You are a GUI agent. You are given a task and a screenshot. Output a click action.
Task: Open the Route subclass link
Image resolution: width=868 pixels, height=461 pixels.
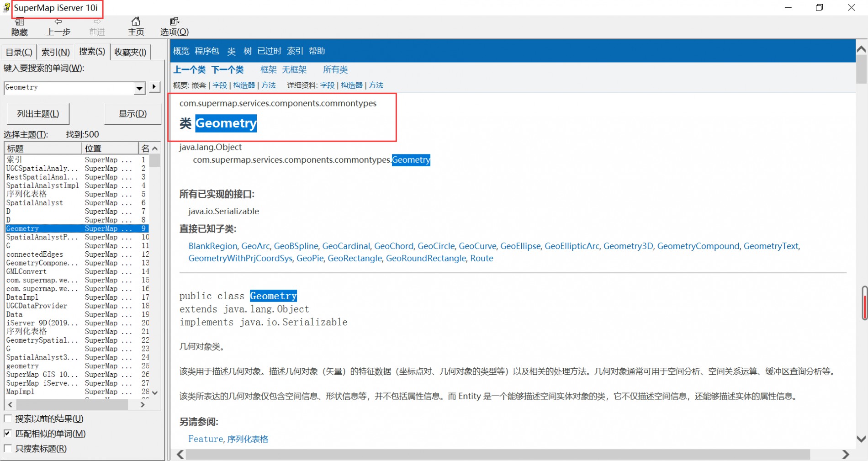click(x=482, y=258)
